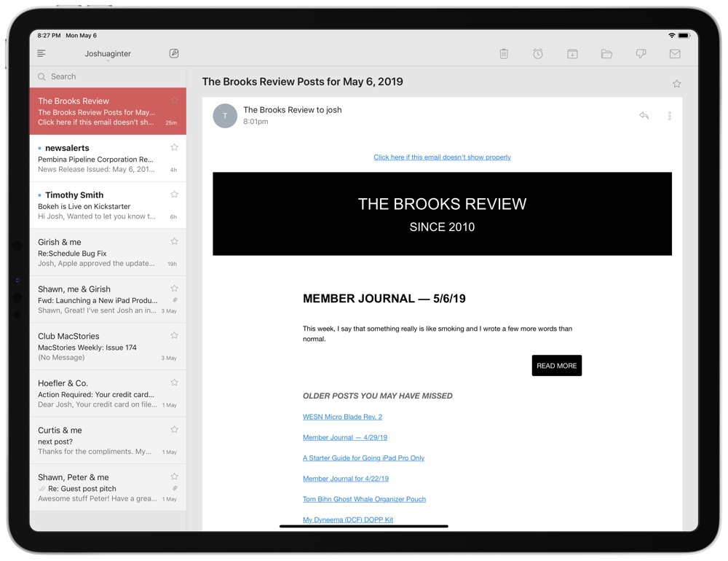Star the Timothy Smith message

(174, 194)
